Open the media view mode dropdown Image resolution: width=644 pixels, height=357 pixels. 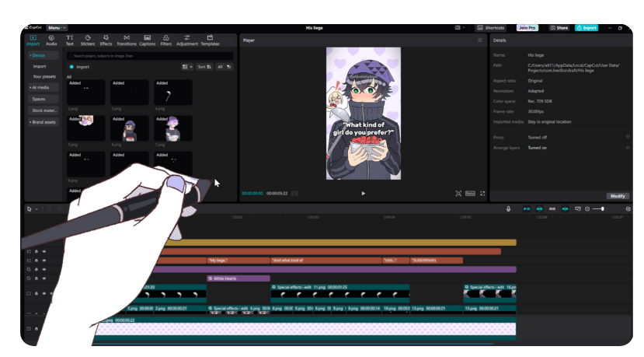(x=187, y=67)
